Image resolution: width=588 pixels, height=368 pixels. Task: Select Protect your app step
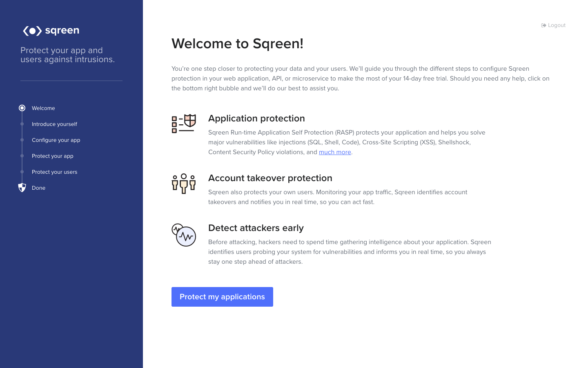(x=53, y=156)
